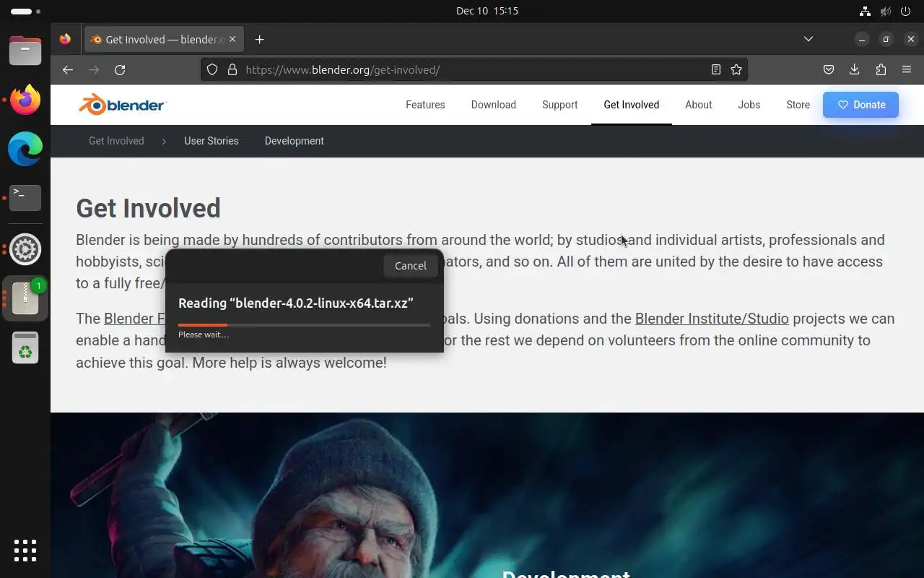This screenshot has height=578, width=924.
Task: Open Terminal from the dock
Action: click(25, 198)
